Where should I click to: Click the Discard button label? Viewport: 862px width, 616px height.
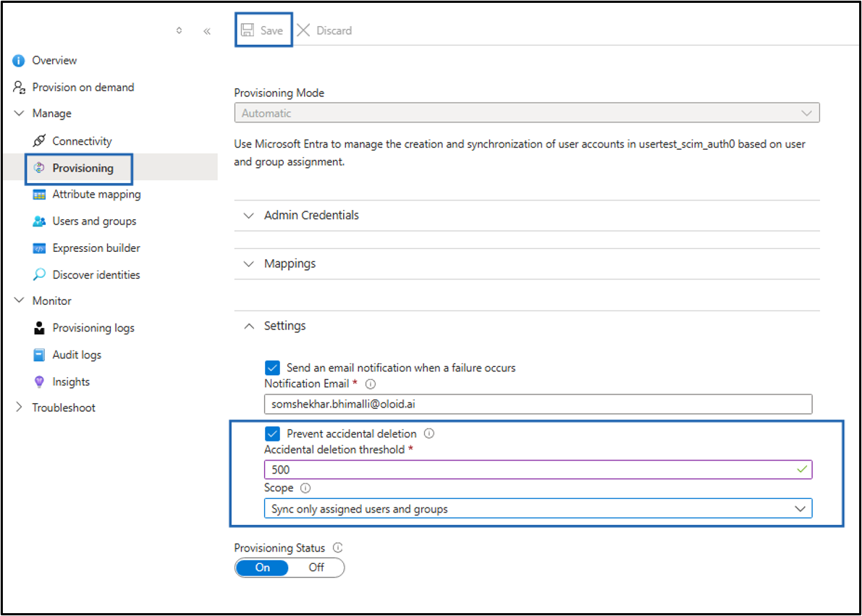(x=334, y=31)
